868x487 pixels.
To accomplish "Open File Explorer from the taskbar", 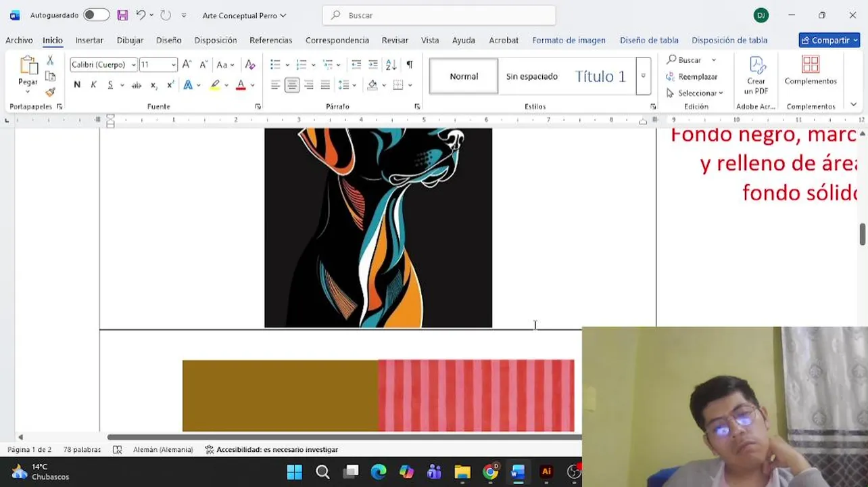I will tap(462, 471).
